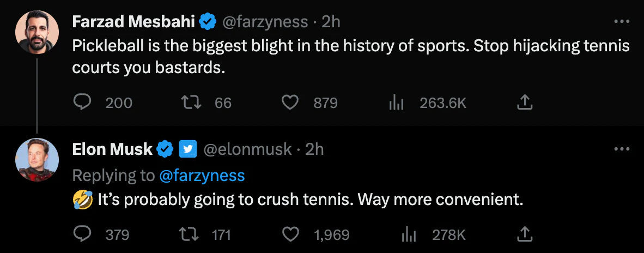Click the Elon Musk display name
644x253 pixels.
click(112, 149)
